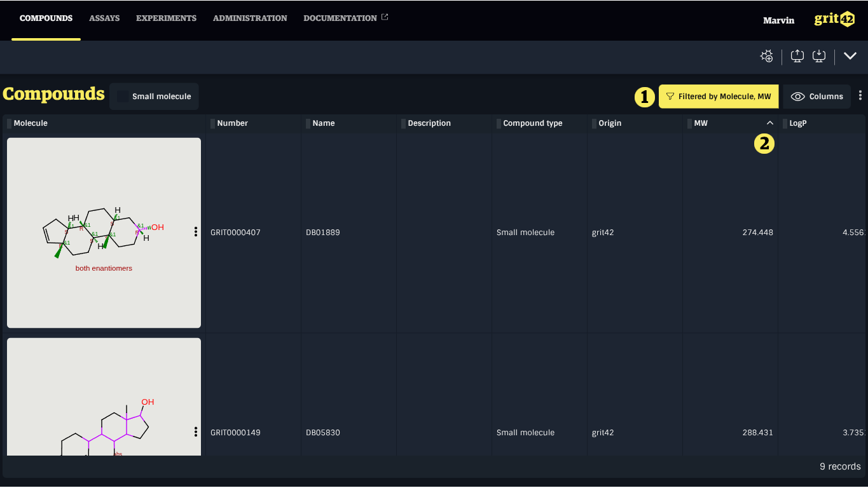This screenshot has width=868, height=488.
Task: Click the DB01889 name cell
Action: (323, 233)
